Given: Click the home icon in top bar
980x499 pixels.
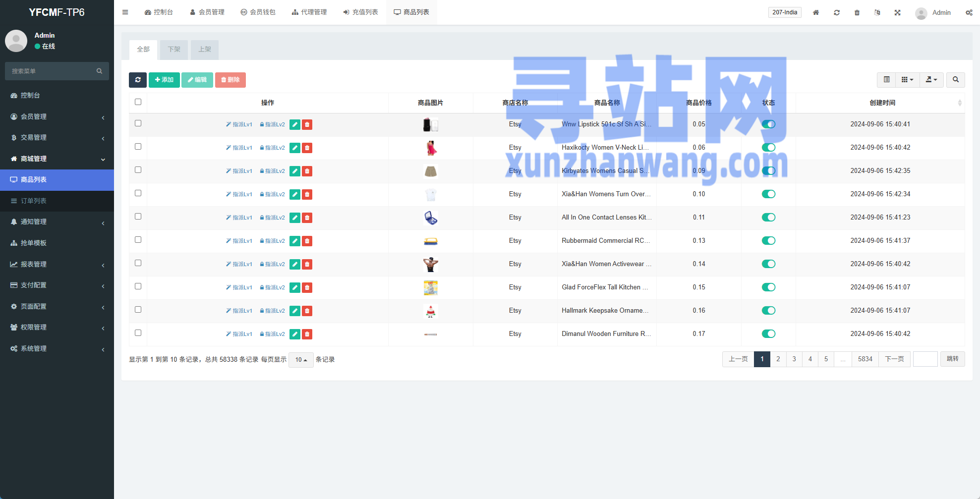Looking at the screenshot, I should click(816, 12).
